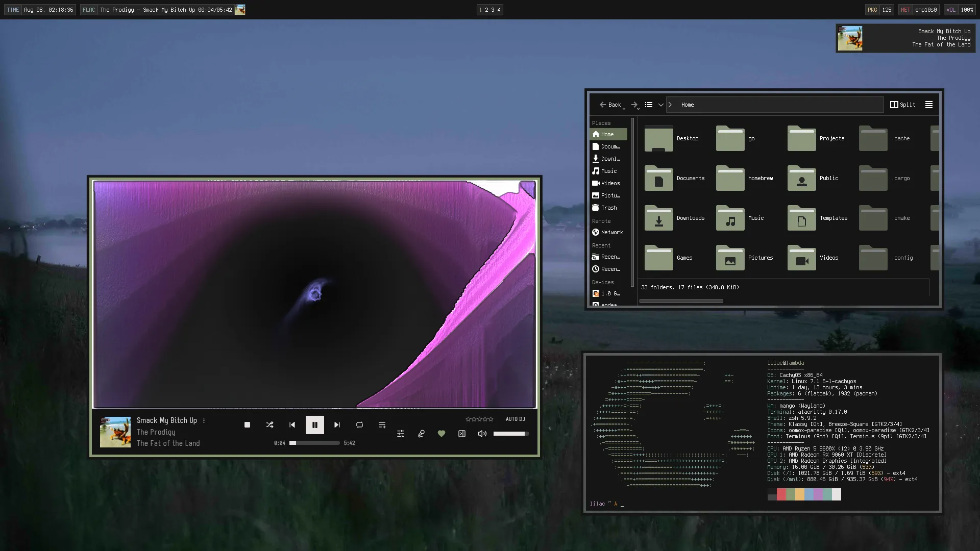The width and height of the screenshot is (980, 551).
Task: Select the Games folder icon
Action: [658, 258]
